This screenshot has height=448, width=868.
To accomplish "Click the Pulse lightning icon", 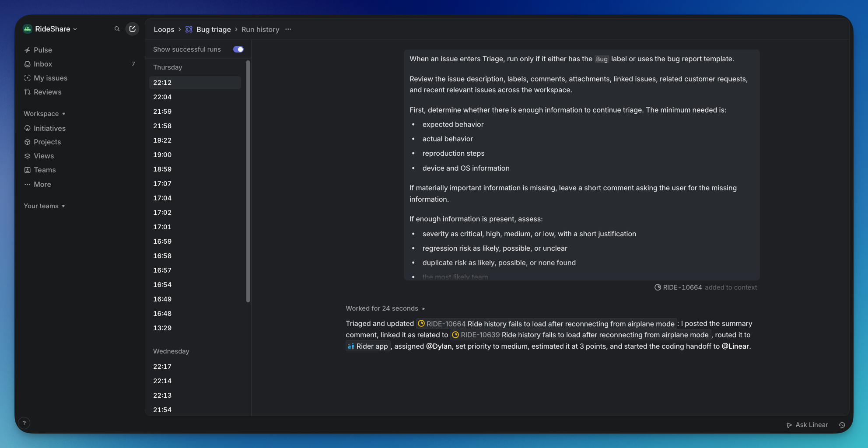I will (x=28, y=50).
